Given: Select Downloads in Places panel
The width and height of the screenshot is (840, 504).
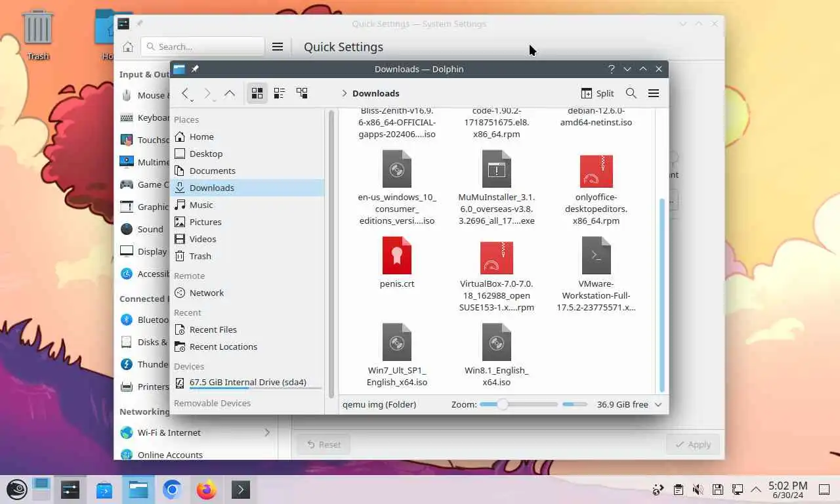Looking at the screenshot, I should point(247,188).
